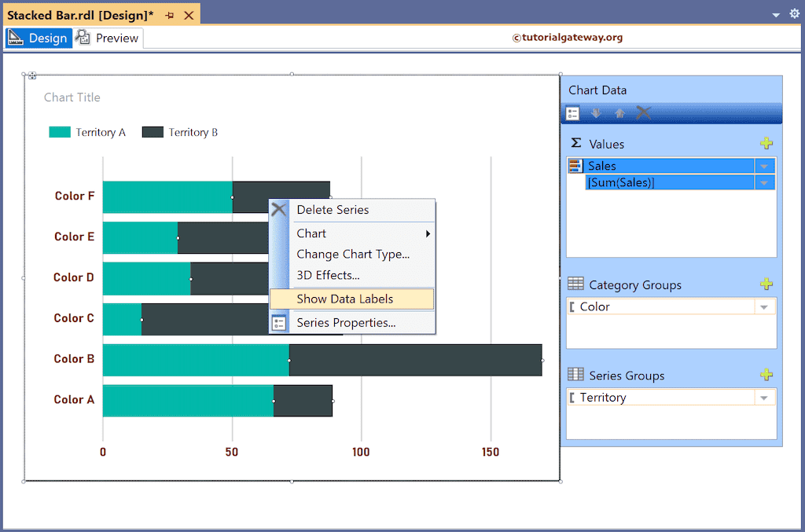Click the move up arrow in Chart Data toolbar

[619, 112]
